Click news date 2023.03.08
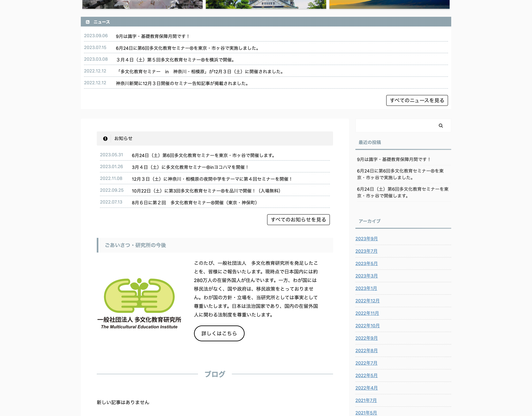The height and width of the screenshot is (416, 532). tap(96, 59)
